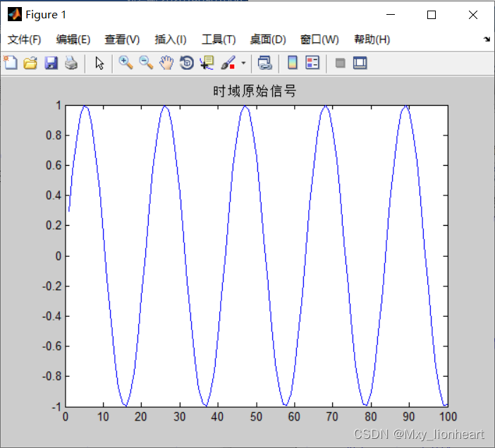
Task: Activate the Zoom In magnifier tool
Action: [x=126, y=63]
